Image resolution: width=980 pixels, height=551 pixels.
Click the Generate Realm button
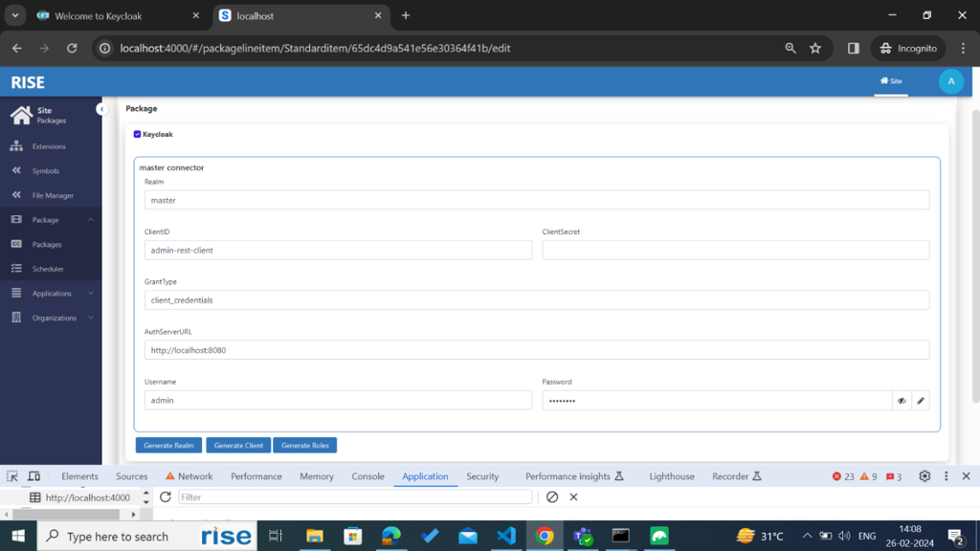168,446
